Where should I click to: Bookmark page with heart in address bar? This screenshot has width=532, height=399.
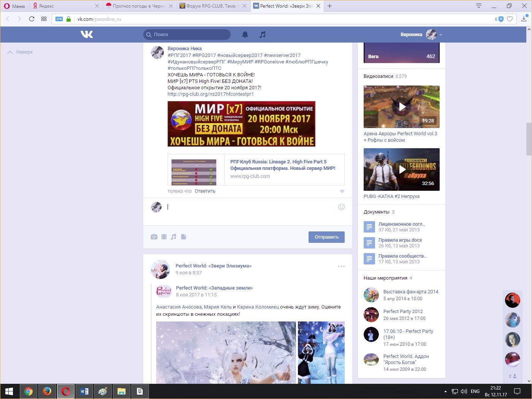(510, 19)
